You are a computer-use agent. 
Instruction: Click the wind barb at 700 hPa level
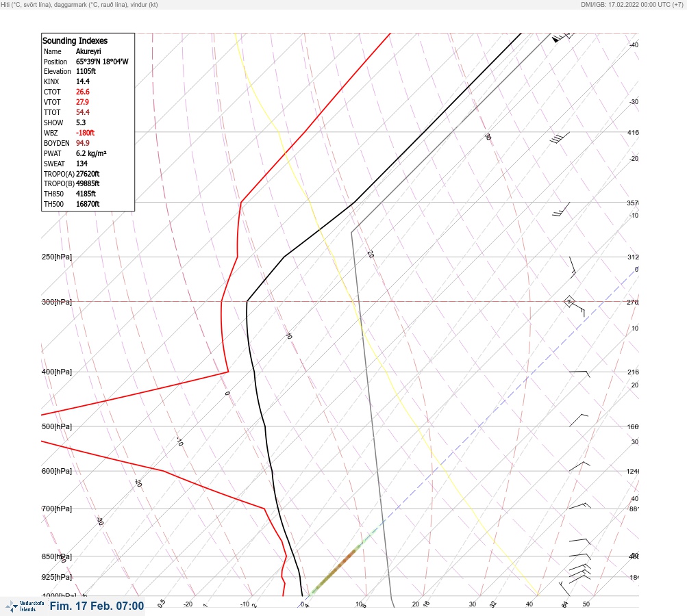coord(579,506)
